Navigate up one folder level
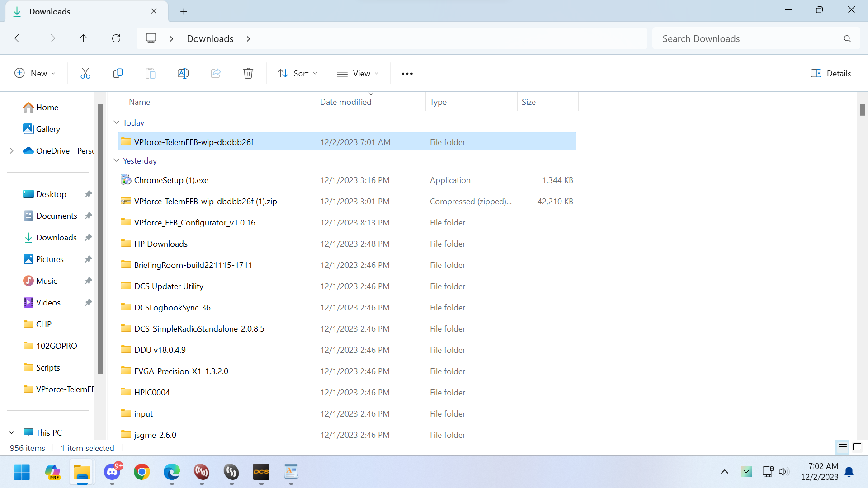 pos(83,38)
